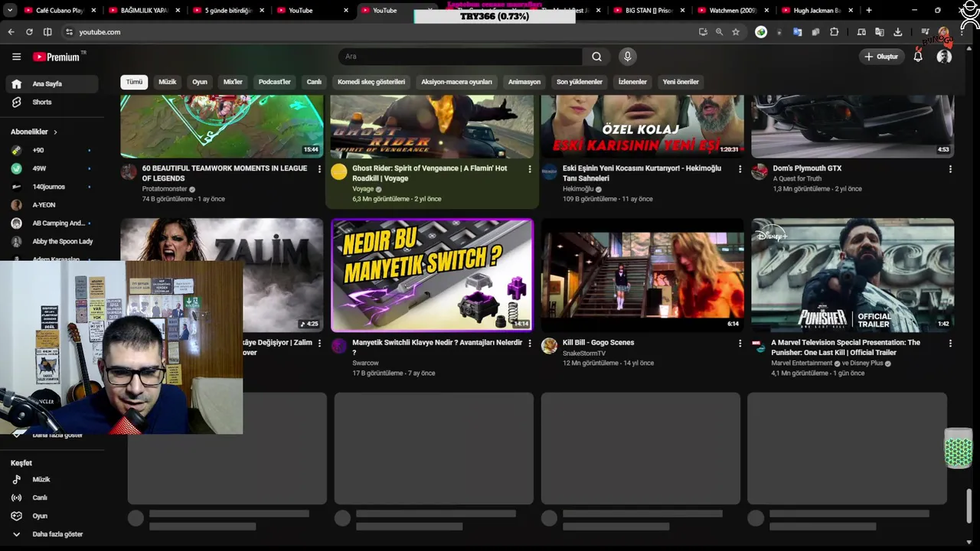980x551 pixels.
Task: Open the YouTube guide hamburger menu
Action: coord(16,57)
